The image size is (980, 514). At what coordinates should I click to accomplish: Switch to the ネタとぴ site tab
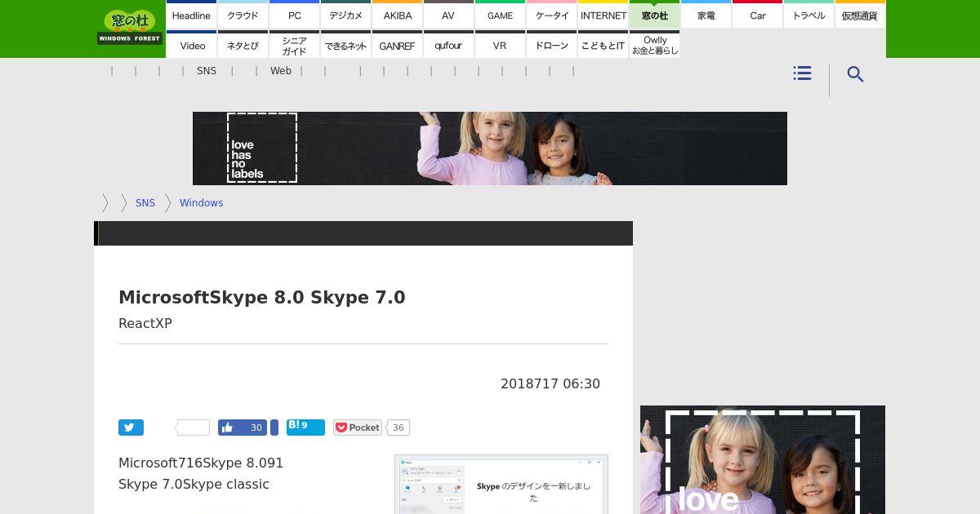point(243,45)
